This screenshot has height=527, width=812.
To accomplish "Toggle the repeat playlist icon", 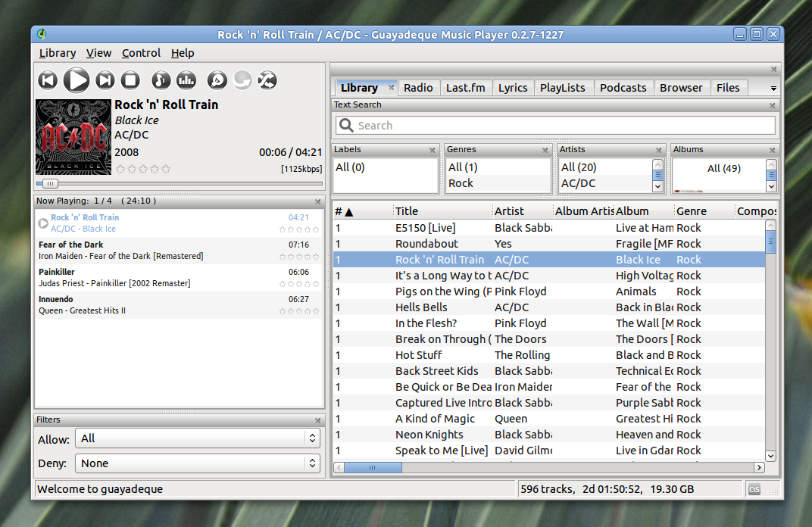I will [x=242, y=81].
